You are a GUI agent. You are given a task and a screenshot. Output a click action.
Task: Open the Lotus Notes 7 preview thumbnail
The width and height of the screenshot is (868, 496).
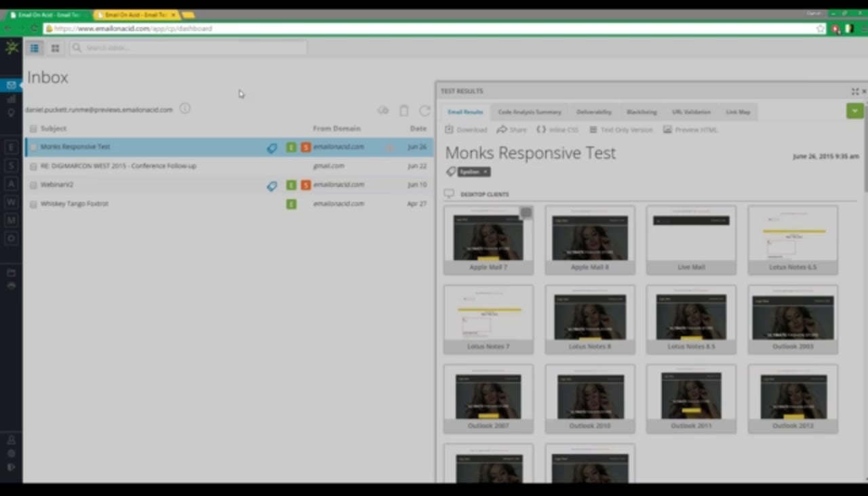coord(488,319)
